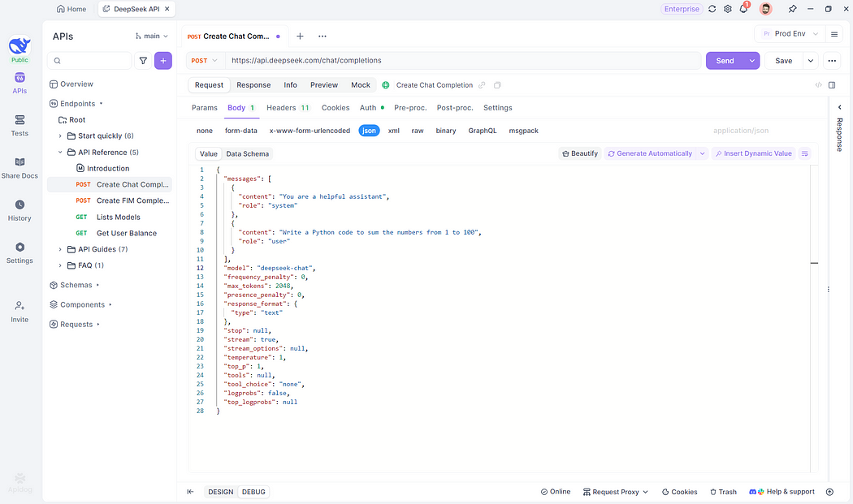Open the Auth tab
Image resolution: width=853 pixels, height=504 pixels.
371,108
